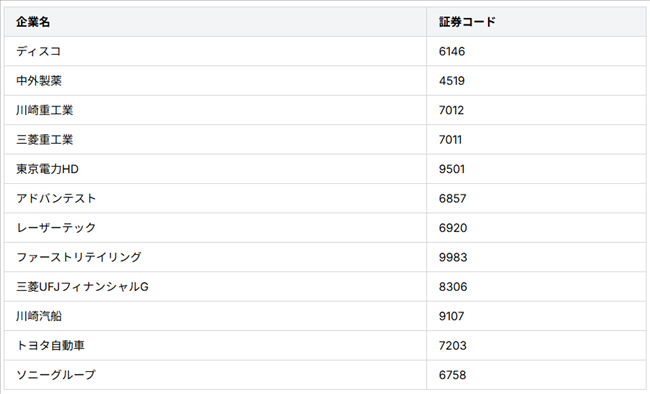The image size is (650, 394).
Task: Click security code 7011
Action: (x=450, y=140)
